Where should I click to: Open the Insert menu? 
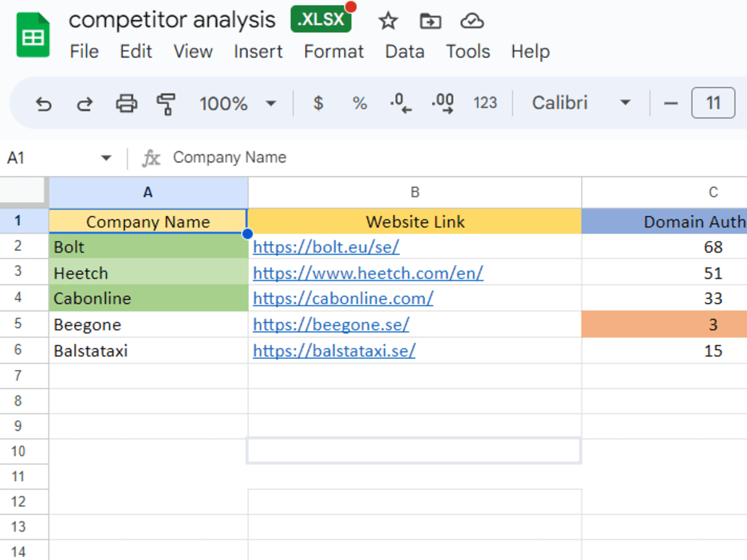pyautogui.click(x=258, y=52)
